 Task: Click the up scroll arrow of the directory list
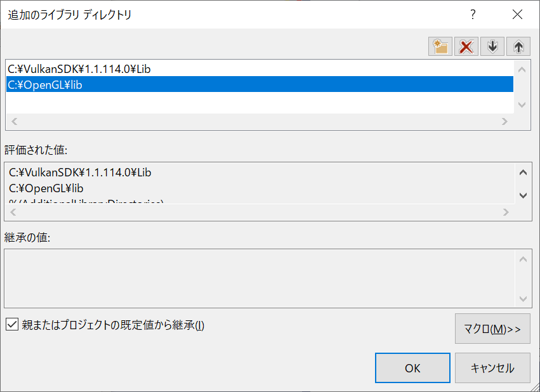click(x=522, y=70)
